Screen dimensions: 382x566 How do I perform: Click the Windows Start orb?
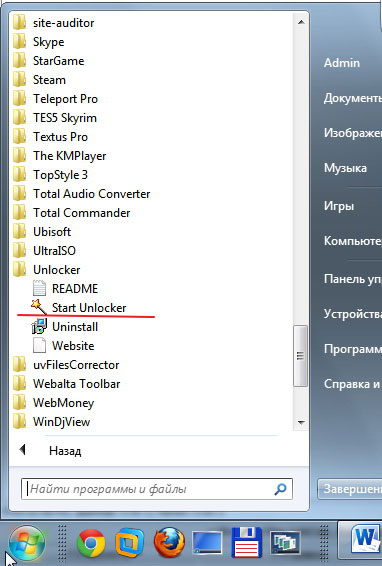(x=27, y=543)
